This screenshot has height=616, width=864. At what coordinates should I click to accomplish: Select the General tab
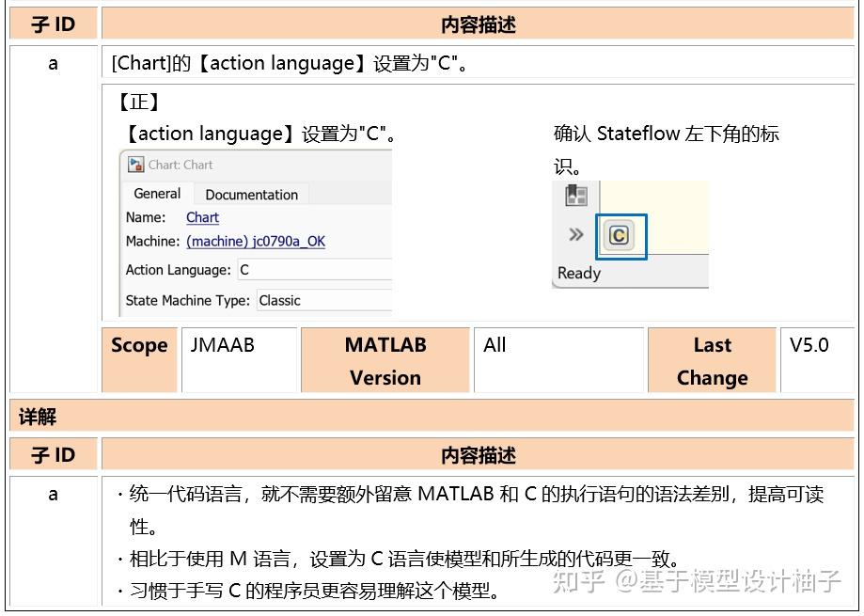pos(156,194)
